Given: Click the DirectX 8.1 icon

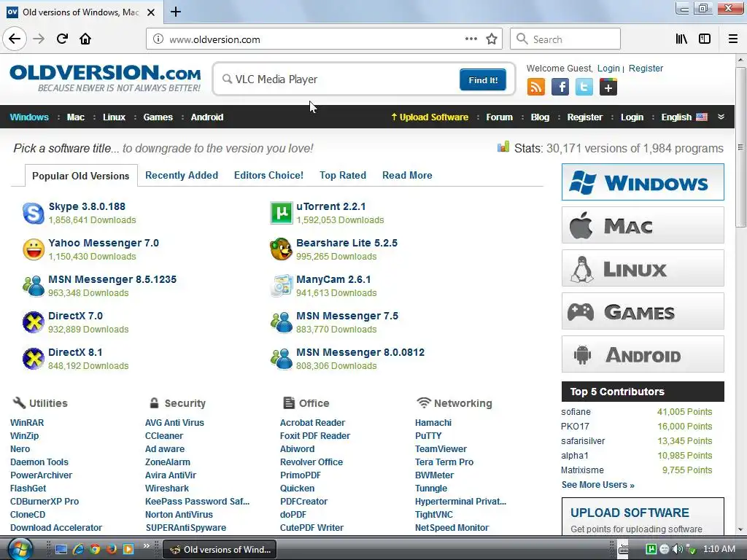Looking at the screenshot, I should click(x=34, y=359).
